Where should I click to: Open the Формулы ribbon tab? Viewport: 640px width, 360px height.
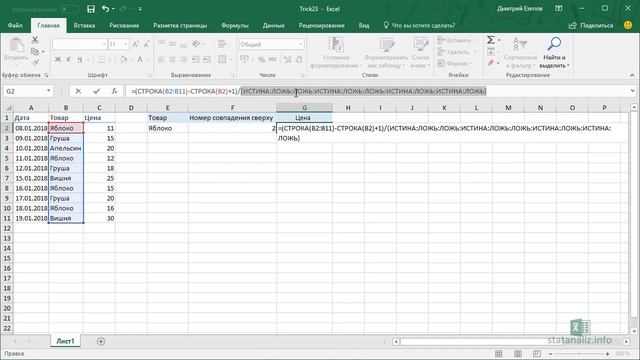pos(235,25)
